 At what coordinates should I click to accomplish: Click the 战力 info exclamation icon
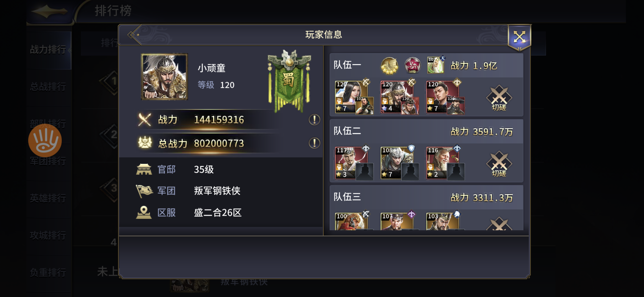point(314,120)
